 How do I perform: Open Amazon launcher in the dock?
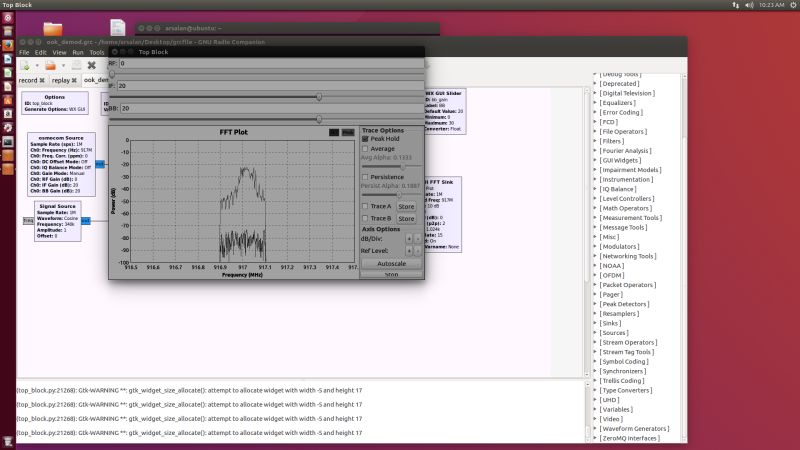click(x=8, y=114)
